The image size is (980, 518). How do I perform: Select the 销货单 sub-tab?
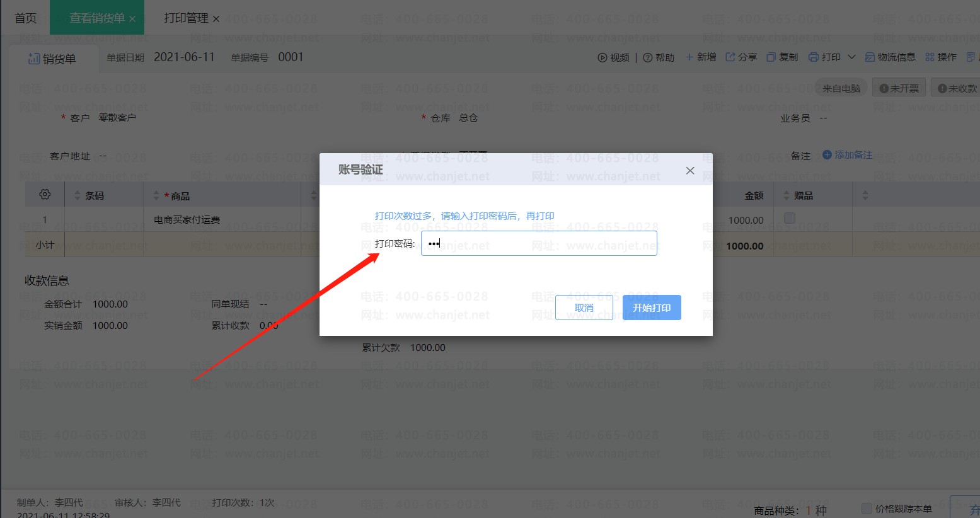pyautogui.click(x=52, y=59)
